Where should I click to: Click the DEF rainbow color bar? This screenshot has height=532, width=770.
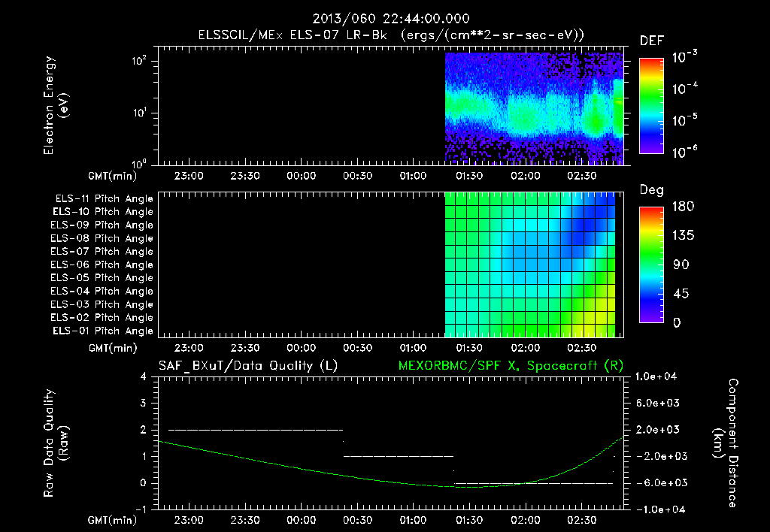(x=651, y=105)
